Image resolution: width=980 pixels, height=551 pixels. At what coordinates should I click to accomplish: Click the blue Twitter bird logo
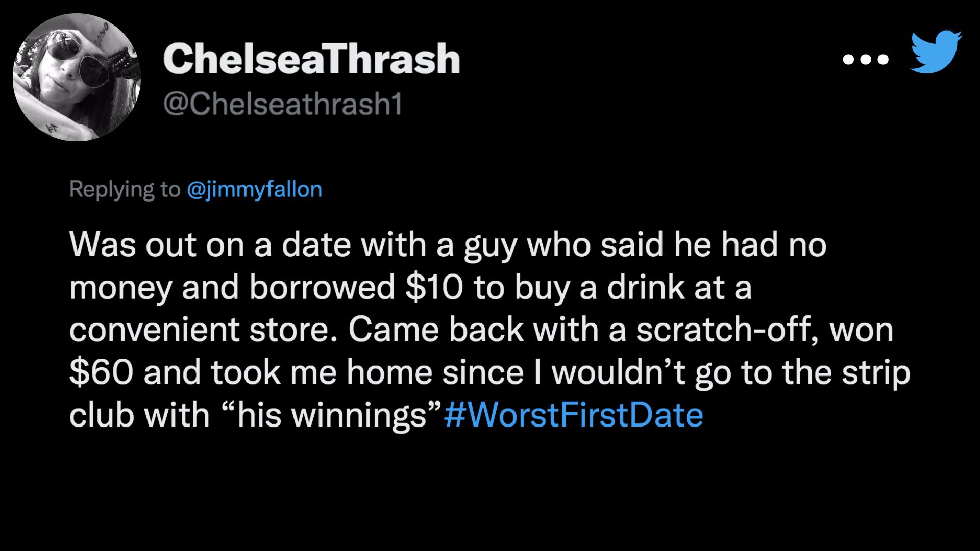[936, 52]
